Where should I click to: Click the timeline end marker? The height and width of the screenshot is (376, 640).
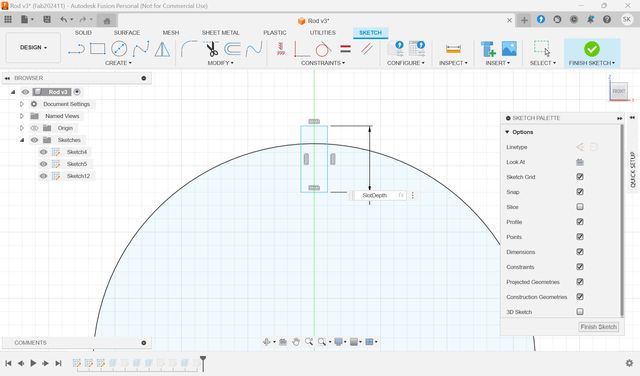point(203,363)
